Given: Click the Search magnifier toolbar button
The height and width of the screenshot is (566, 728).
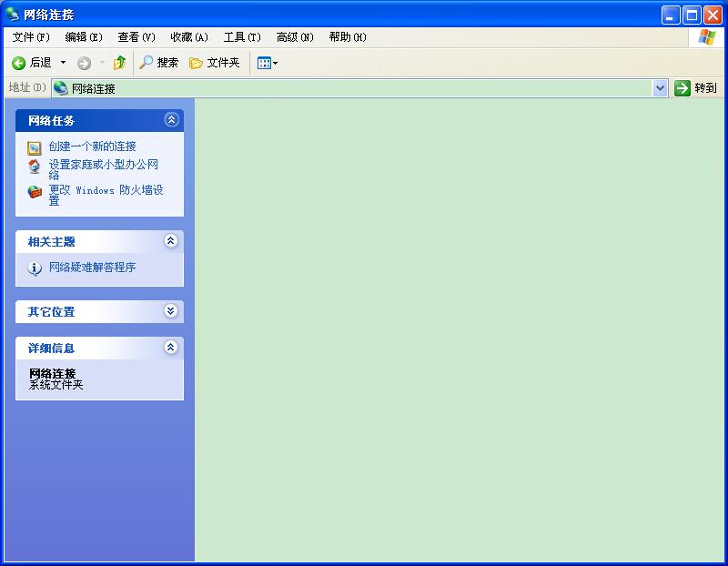Looking at the screenshot, I should click(158, 63).
